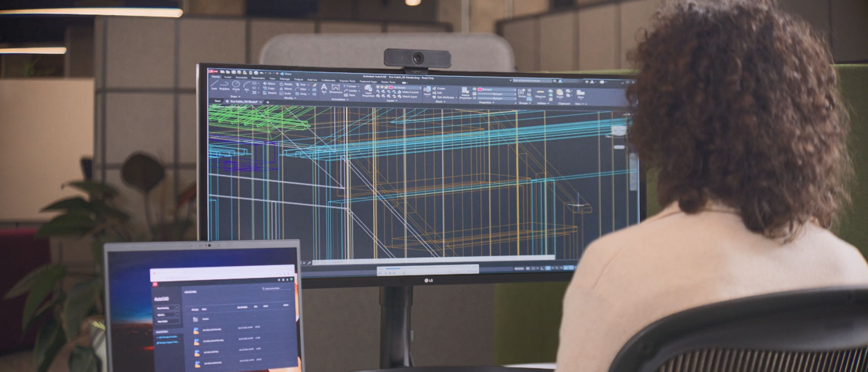This screenshot has height=372, width=868.
Task: Click the Measure utility tool
Action: pyautogui.click(x=540, y=93)
